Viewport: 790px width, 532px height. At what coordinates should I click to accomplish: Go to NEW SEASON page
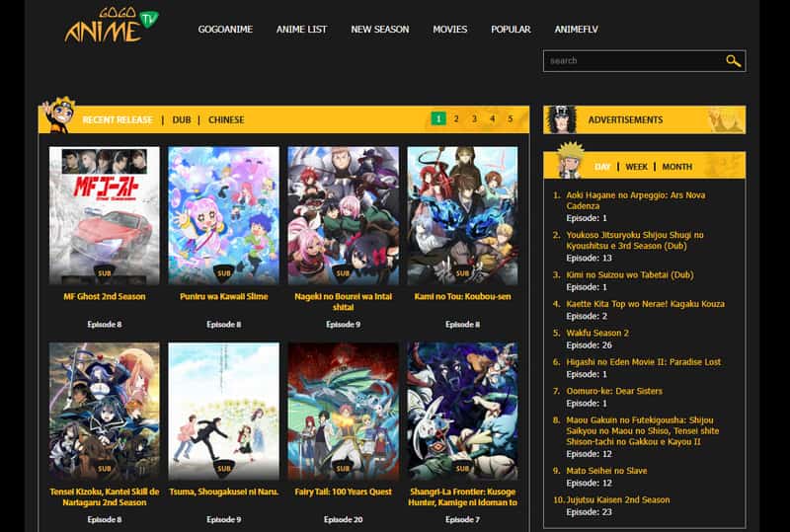pos(380,30)
